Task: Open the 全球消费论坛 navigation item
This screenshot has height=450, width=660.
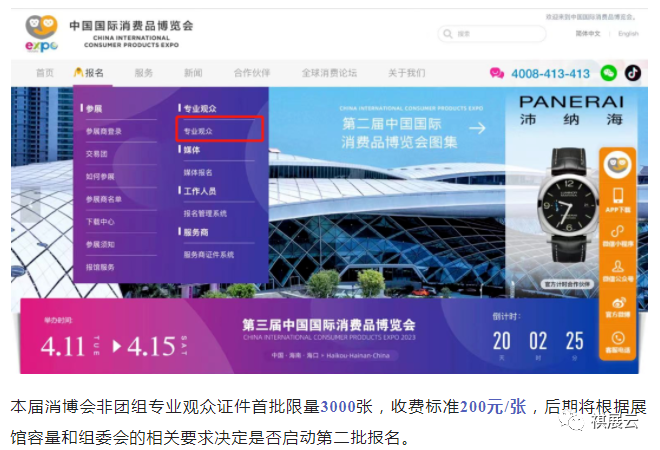Action: click(x=329, y=73)
